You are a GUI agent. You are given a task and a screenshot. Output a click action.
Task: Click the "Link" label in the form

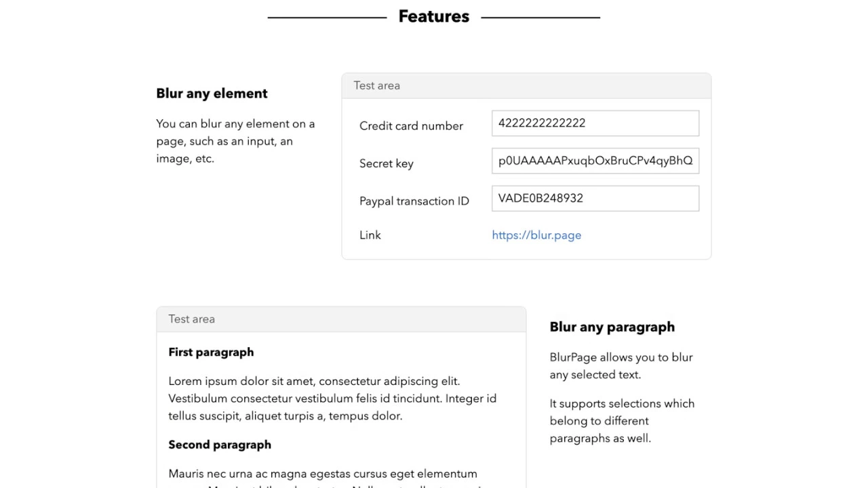[370, 235]
